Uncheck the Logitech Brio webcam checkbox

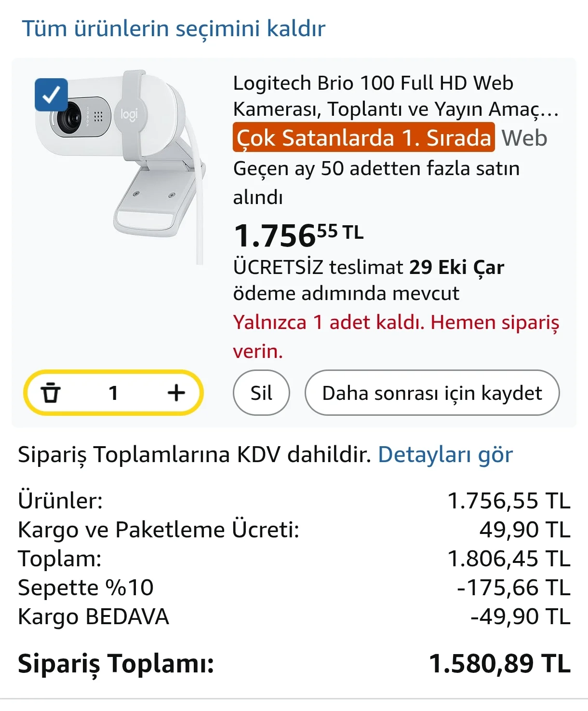[51, 95]
